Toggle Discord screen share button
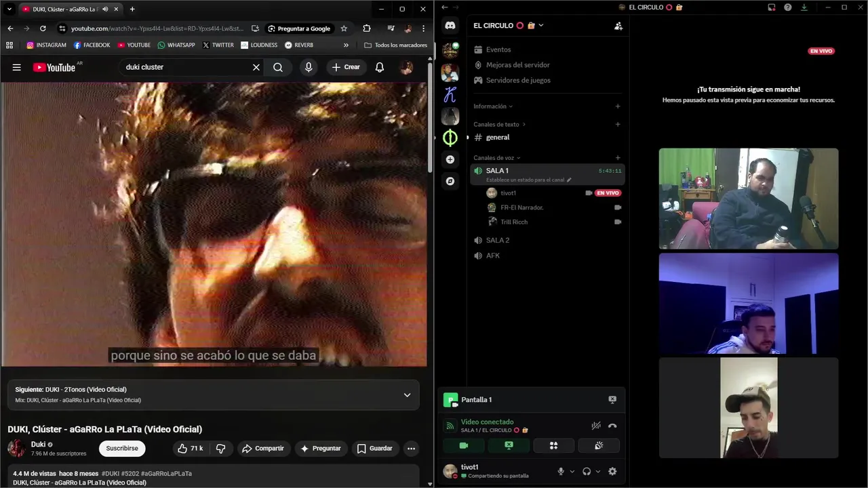The width and height of the screenshot is (868, 488). pos(509,445)
